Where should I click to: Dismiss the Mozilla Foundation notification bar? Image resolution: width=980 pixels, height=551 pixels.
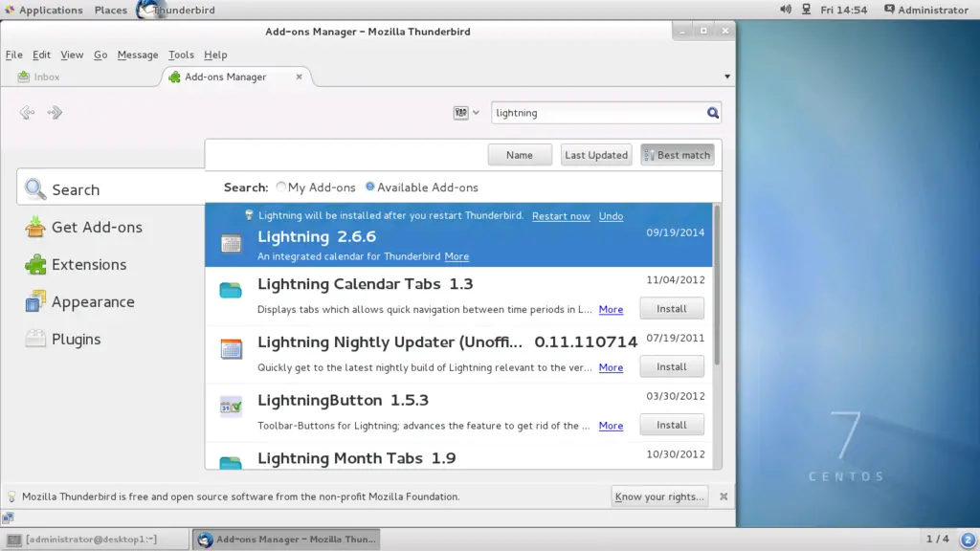pyautogui.click(x=724, y=496)
